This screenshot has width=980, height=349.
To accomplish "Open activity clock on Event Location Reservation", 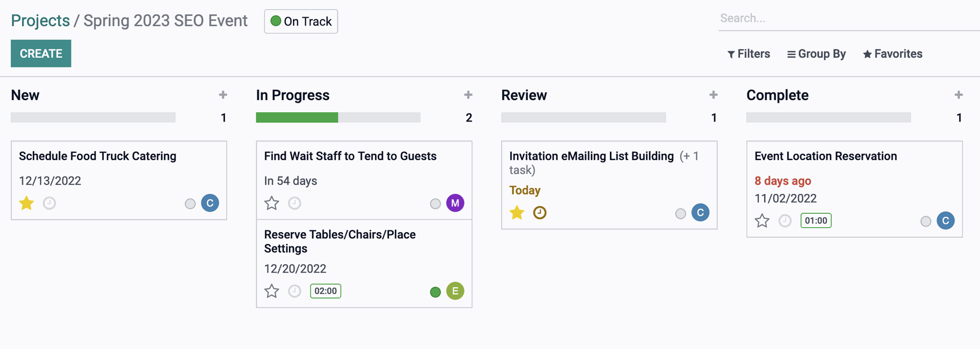I will (785, 220).
